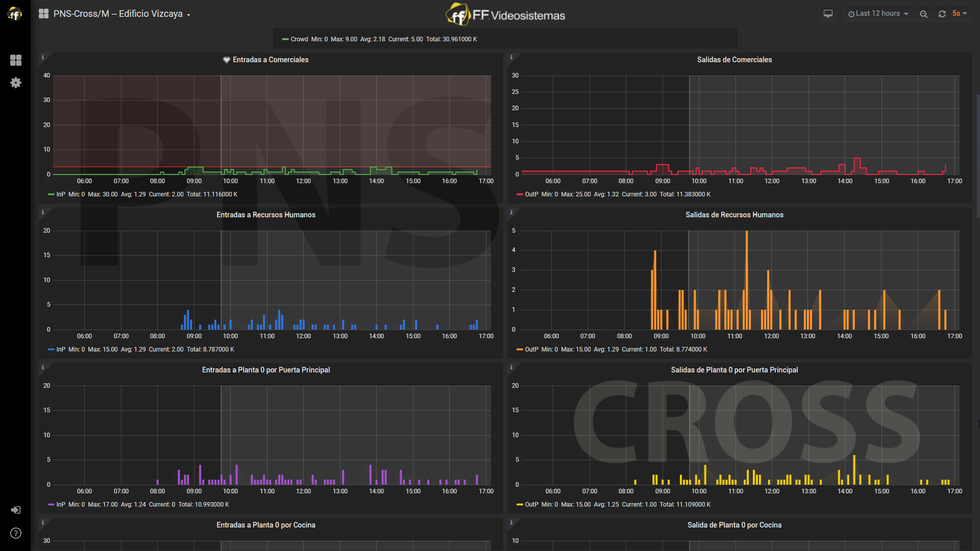The image size is (980, 551).
Task: Toggle OutP series in Salidas de Comerciales legend
Action: (531, 194)
